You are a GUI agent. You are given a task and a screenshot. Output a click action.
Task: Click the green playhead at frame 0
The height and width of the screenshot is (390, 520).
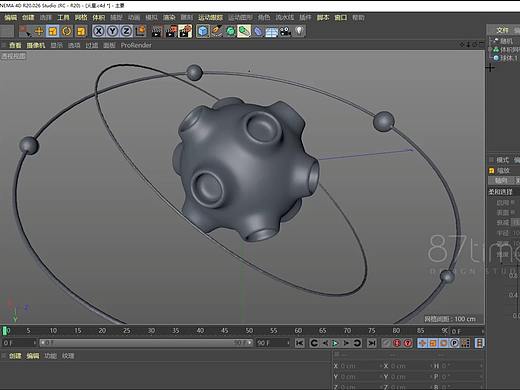click(5, 331)
